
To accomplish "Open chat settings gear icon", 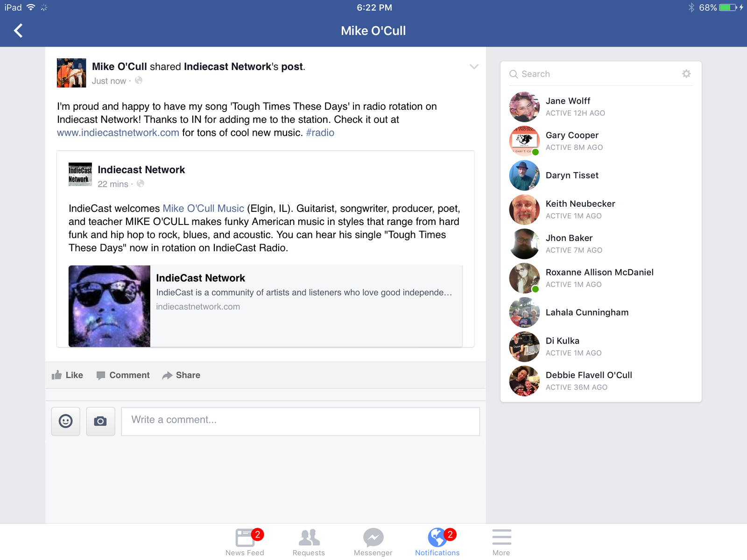I will point(686,74).
